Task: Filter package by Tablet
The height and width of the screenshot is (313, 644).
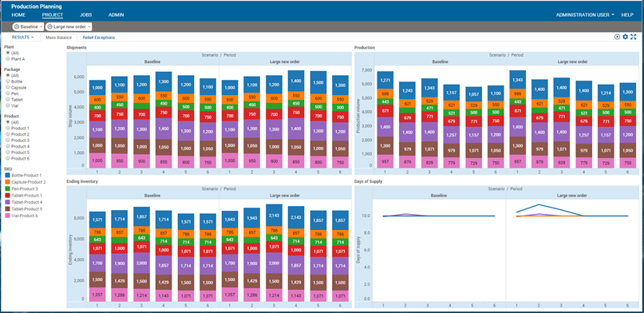Action: pyautogui.click(x=8, y=99)
